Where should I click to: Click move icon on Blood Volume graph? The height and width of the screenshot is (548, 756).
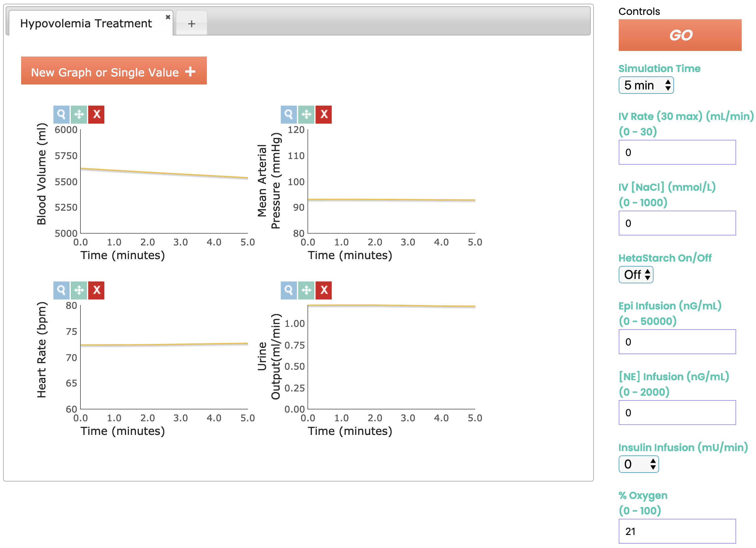click(x=79, y=114)
